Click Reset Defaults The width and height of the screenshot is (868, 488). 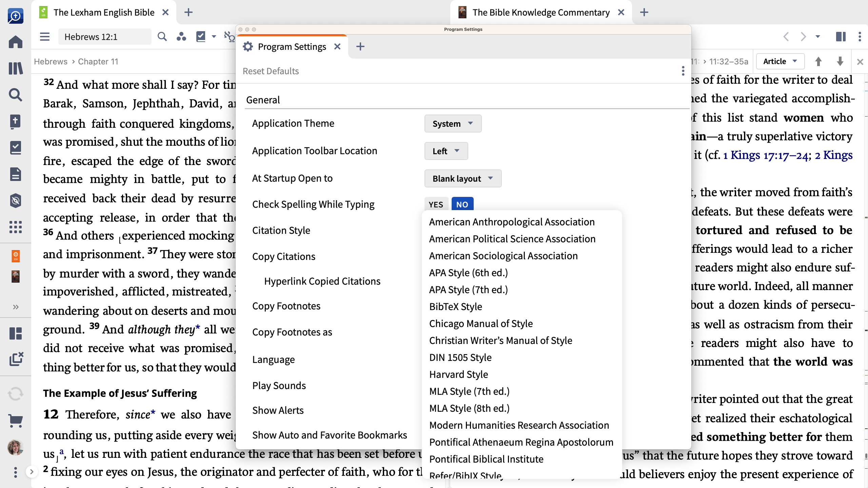(271, 71)
